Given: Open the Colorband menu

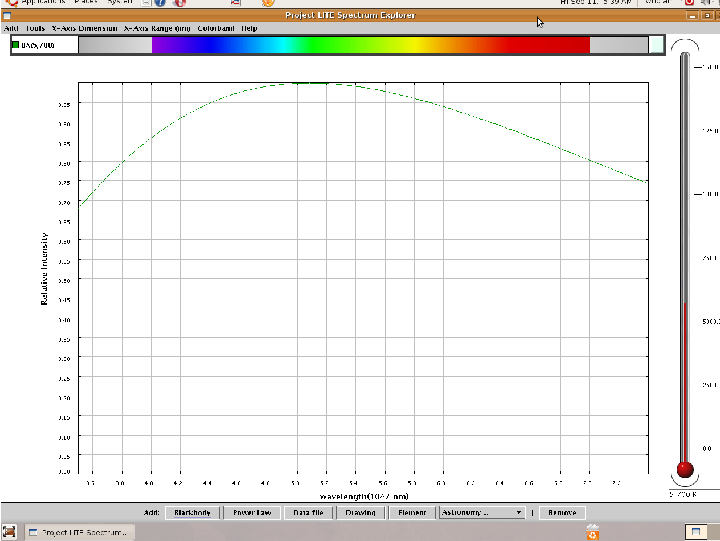Looking at the screenshot, I should point(215,28).
